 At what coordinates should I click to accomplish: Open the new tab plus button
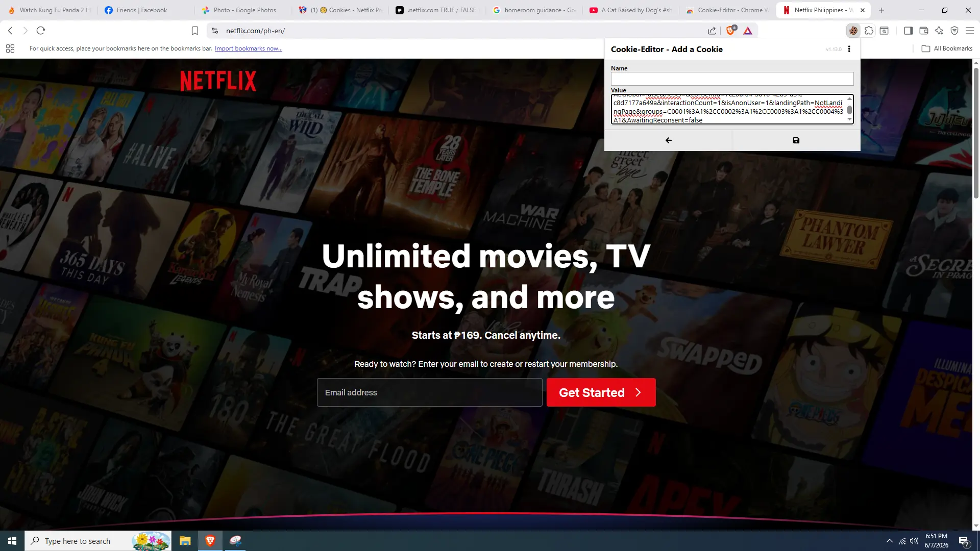tap(881, 10)
